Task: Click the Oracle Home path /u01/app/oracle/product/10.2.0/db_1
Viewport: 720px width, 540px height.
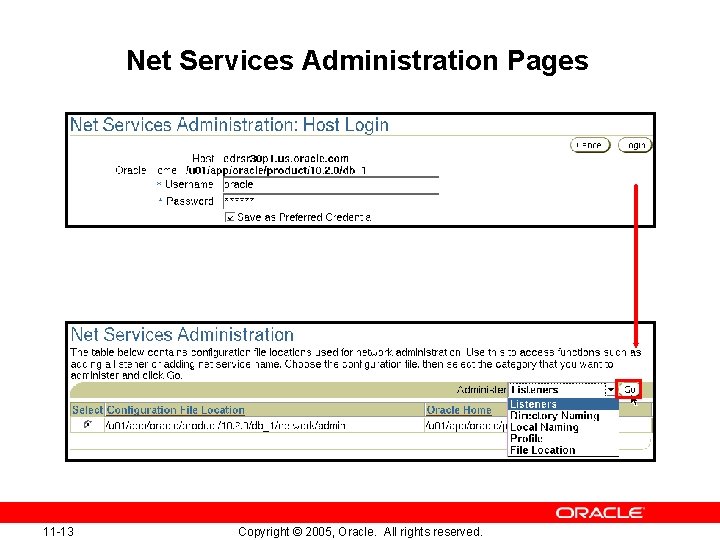Action: pos(276,170)
